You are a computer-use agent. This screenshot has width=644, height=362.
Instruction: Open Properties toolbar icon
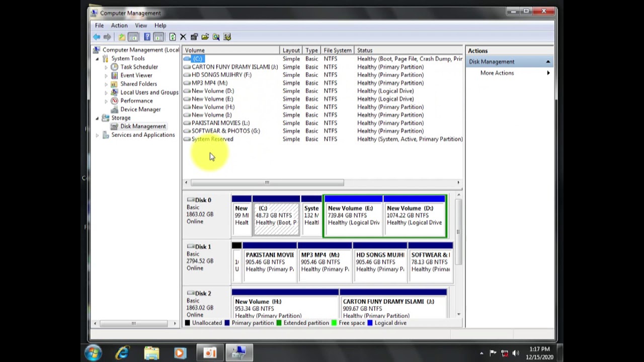[194, 37]
